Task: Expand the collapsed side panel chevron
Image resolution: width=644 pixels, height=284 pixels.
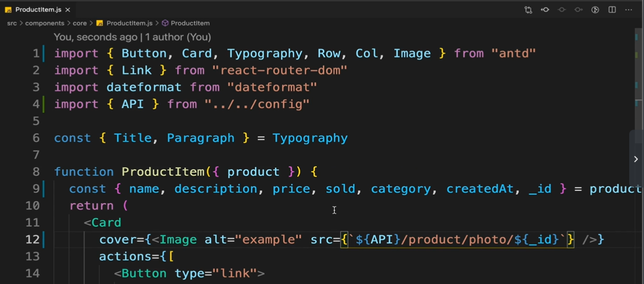Action: [636, 159]
